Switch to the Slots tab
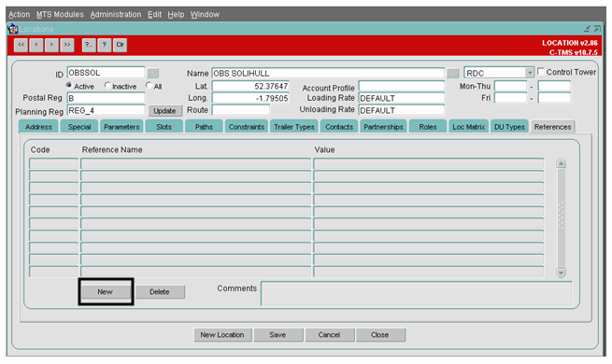Image resolution: width=612 pixels, height=364 pixels. click(164, 127)
